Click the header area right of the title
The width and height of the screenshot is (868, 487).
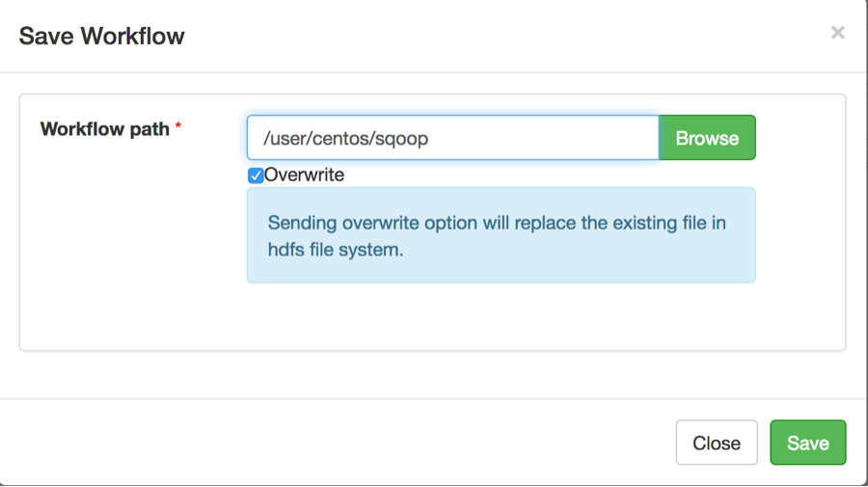point(502,37)
